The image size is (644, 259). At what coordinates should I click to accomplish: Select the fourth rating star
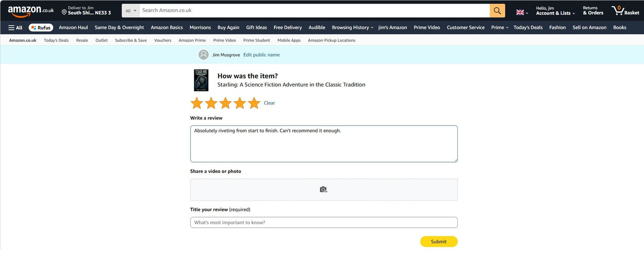(239, 103)
